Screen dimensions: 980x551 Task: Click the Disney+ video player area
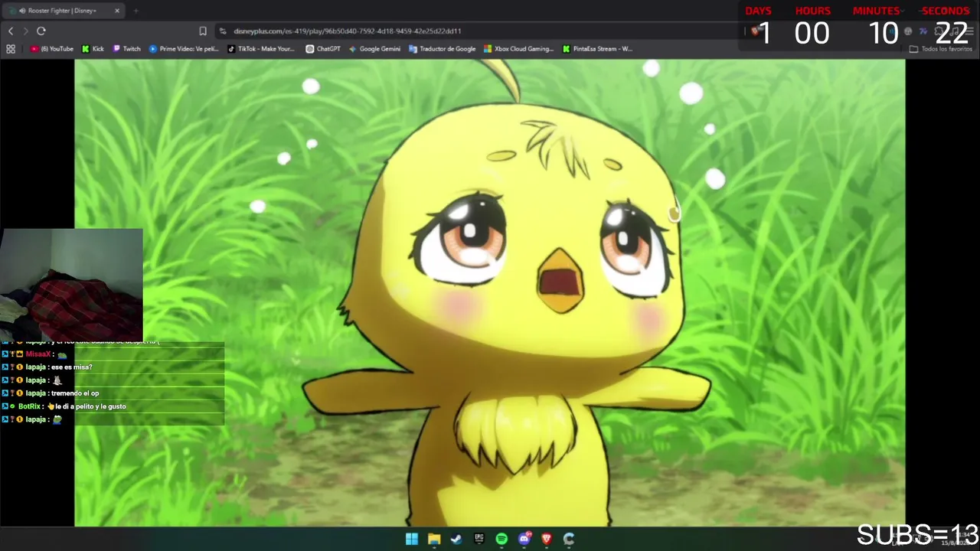(490, 293)
